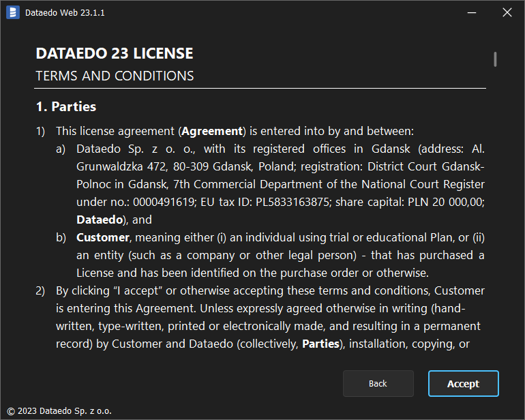The width and height of the screenshot is (525, 420).
Task: Click the bold word "Agreement" in clause 1
Action: point(212,131)
